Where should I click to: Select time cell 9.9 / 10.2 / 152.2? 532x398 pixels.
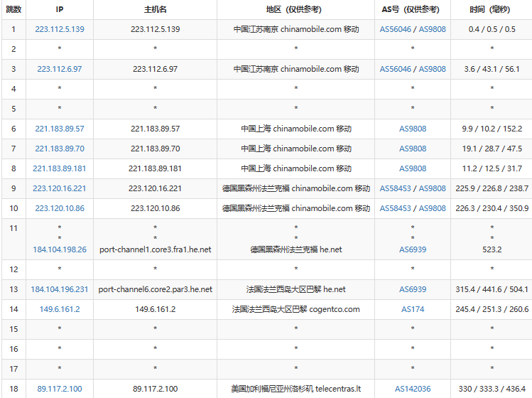tap(492, 129)
